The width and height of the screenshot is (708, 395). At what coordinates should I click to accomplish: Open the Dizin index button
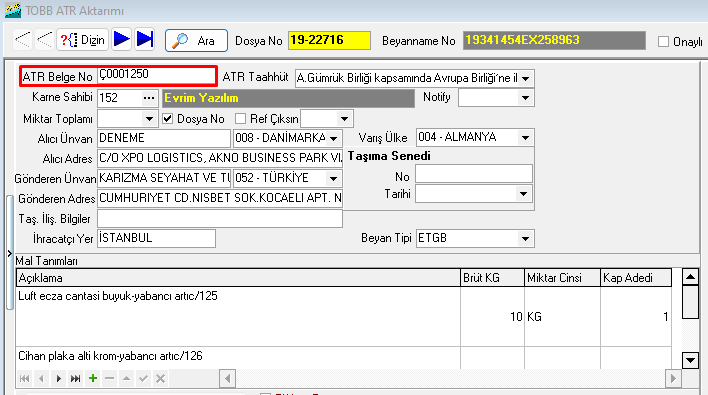tap(83, 40)
